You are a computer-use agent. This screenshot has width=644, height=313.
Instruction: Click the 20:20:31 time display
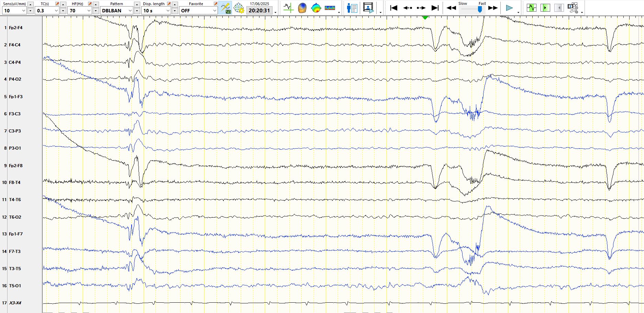pos(259,11)
